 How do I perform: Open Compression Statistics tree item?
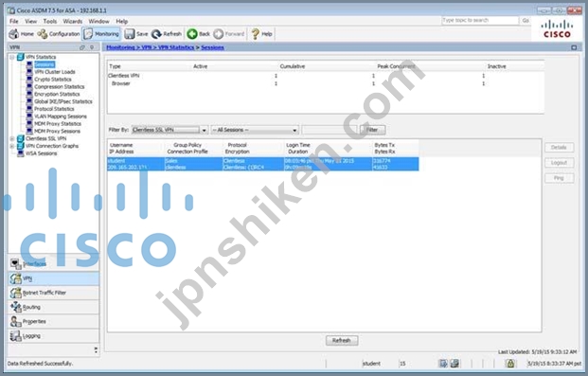coord(60,87)
